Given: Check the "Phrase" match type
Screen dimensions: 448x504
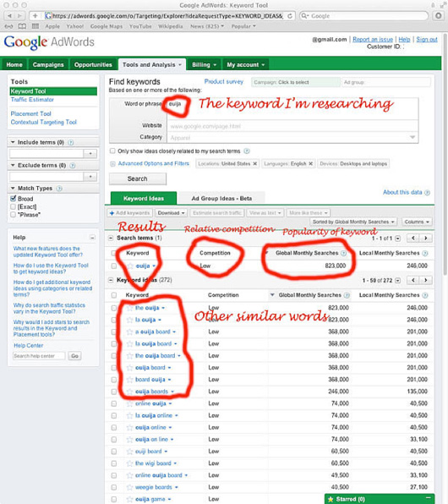Looking at the screenshot, I should pos(14,215).
